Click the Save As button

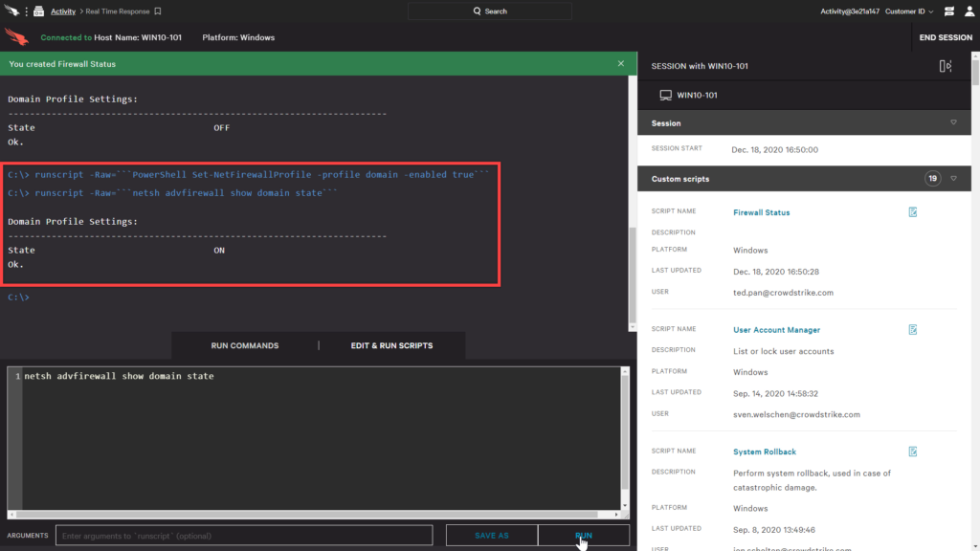click(492, 536)
